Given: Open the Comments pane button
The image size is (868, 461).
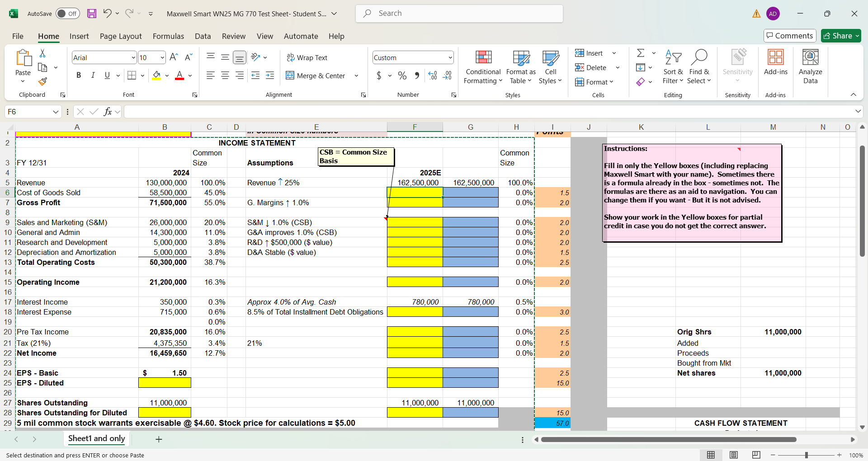Looking at the screenshot, I should [789, 36].
